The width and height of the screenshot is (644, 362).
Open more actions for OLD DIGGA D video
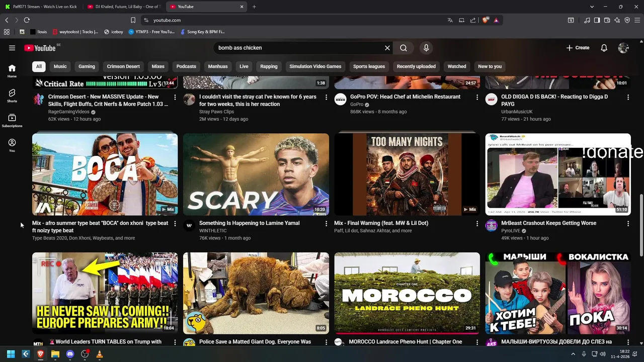click(x=628, y=97)
